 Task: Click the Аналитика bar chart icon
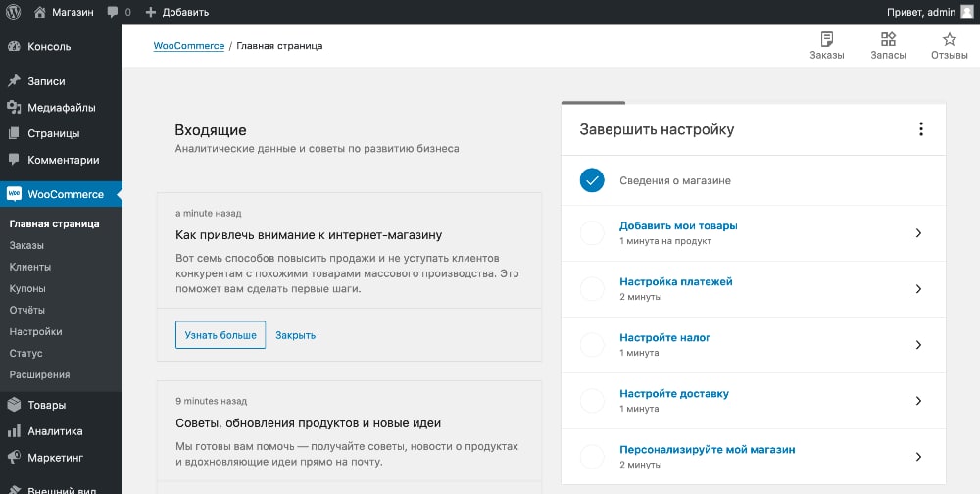[14, 431]
